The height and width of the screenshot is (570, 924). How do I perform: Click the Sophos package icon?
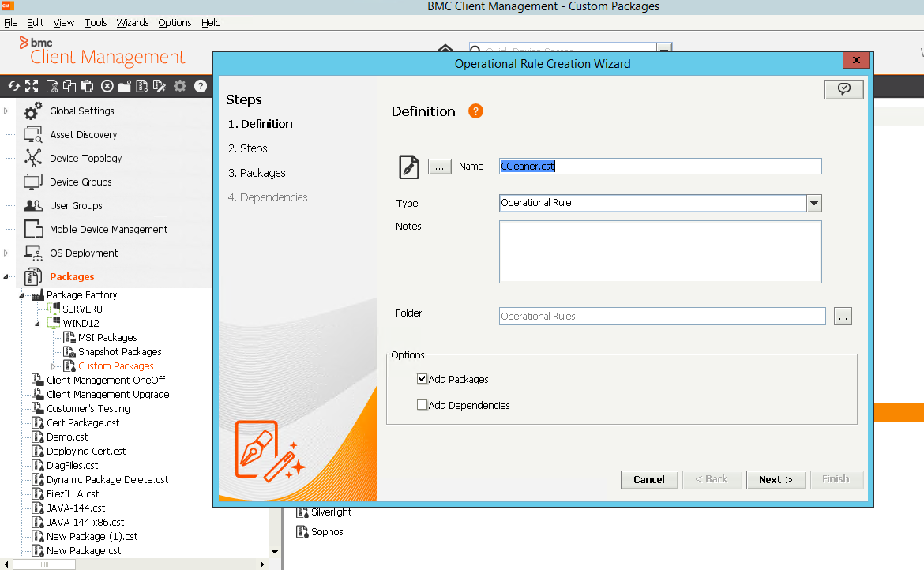302,532
